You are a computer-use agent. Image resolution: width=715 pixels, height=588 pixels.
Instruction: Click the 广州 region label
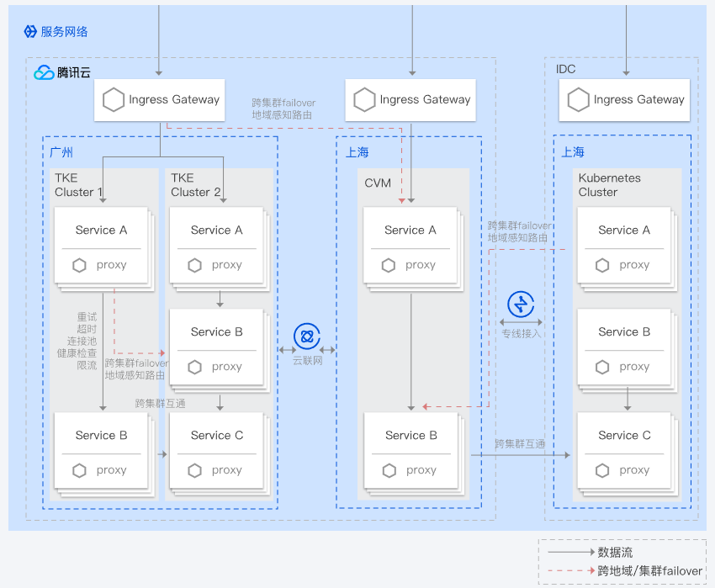pyautogui.click(x=61, y=152)
